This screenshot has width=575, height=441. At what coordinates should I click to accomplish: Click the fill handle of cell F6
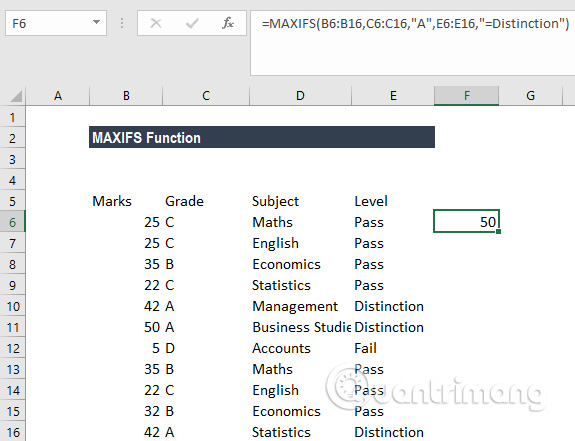pos(498,231)
